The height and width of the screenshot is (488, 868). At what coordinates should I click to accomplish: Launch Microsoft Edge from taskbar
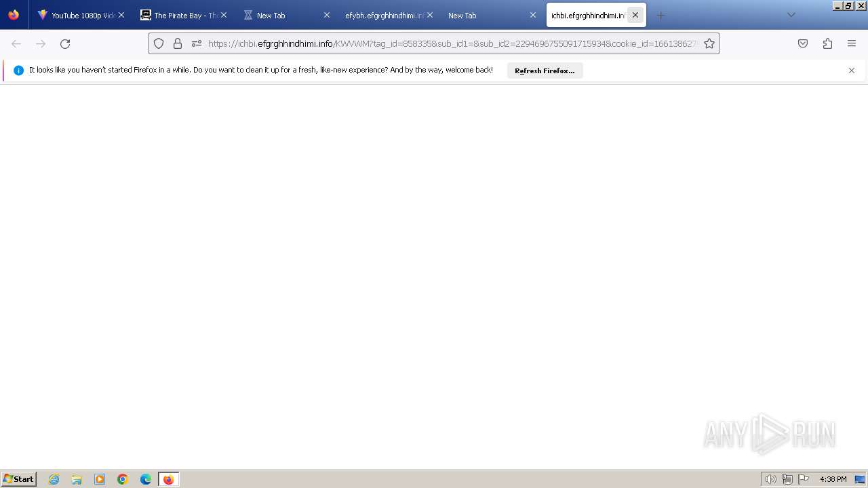pyautogui.click(x=146, y=479)
